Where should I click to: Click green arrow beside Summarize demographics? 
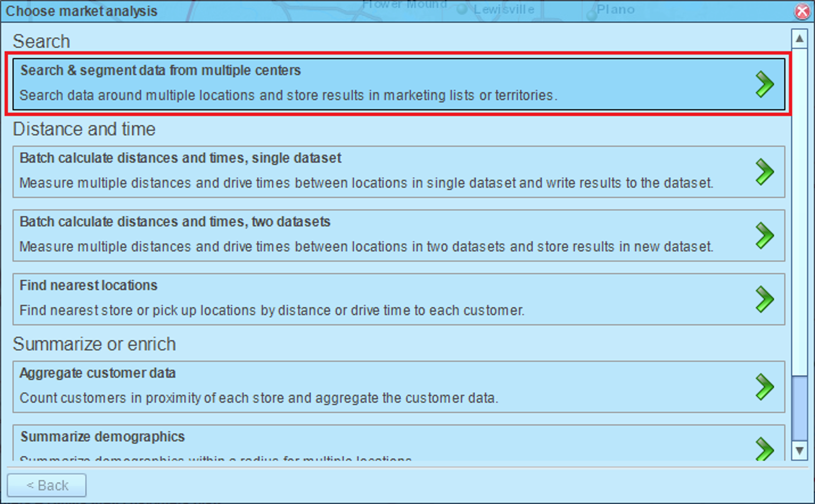point(764,449)
